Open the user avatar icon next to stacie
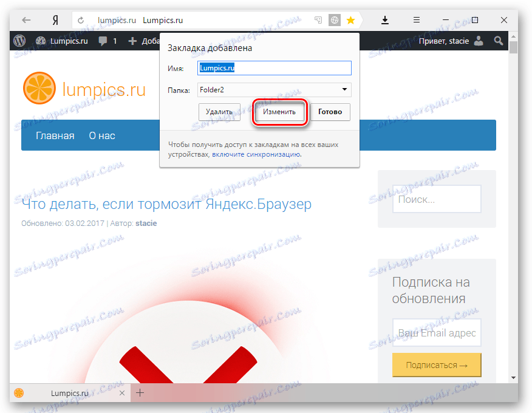 tap(479, 41)
